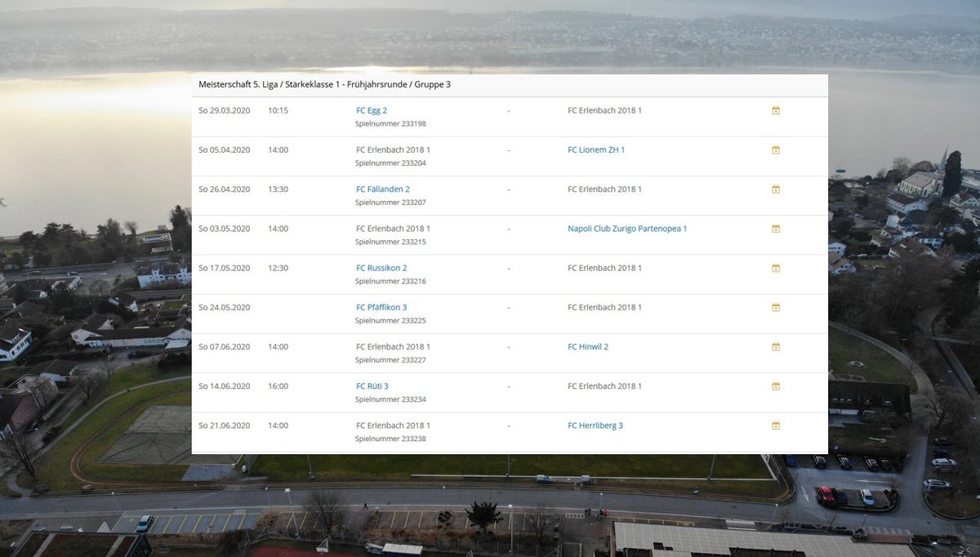Image resolution: width=980 pixels, height=557 pixels.
Task: Open the FC Lionem ZH 1 link
Action: [596, 149]
